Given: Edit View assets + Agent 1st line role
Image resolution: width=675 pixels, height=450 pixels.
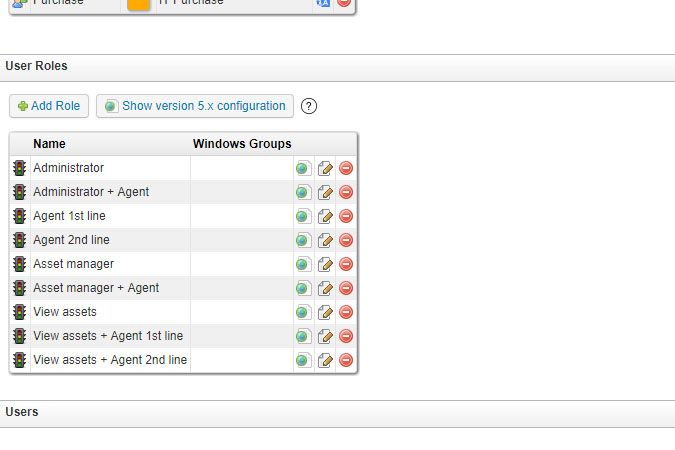Looking at the screenshot, I should [325, 336].
